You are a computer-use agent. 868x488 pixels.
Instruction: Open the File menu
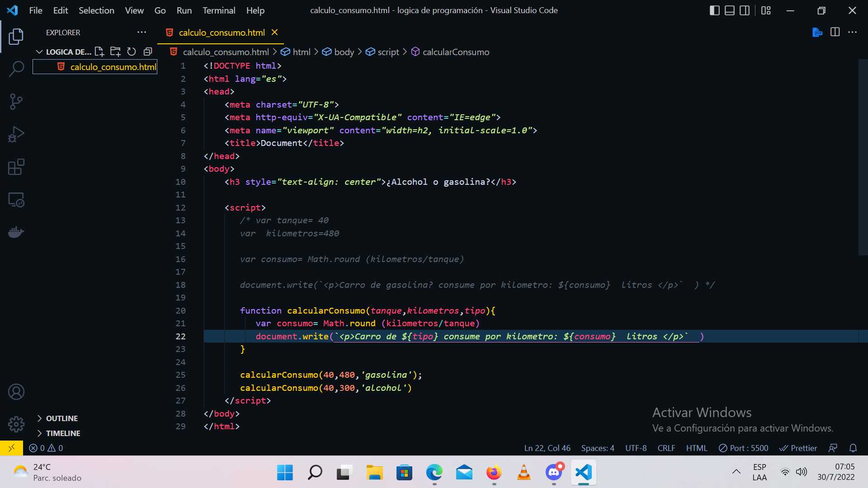coord(36,10)
